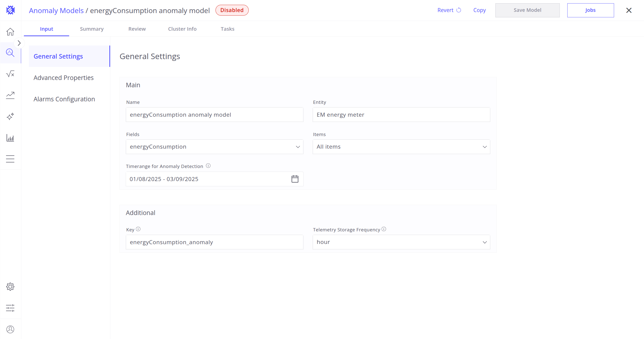Open Telemetry Storage Frequency dropdown
The image size is (644, 339).
pos(401,242)
